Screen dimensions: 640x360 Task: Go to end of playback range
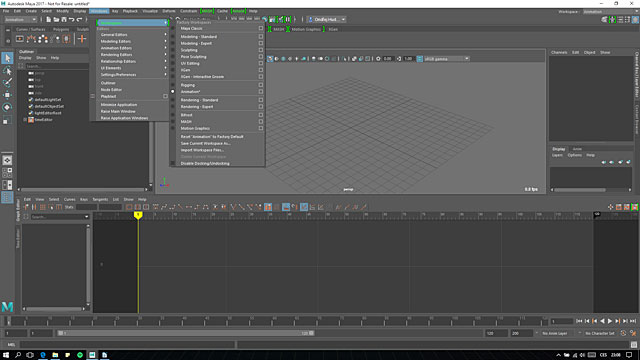[x=633, y=321]
